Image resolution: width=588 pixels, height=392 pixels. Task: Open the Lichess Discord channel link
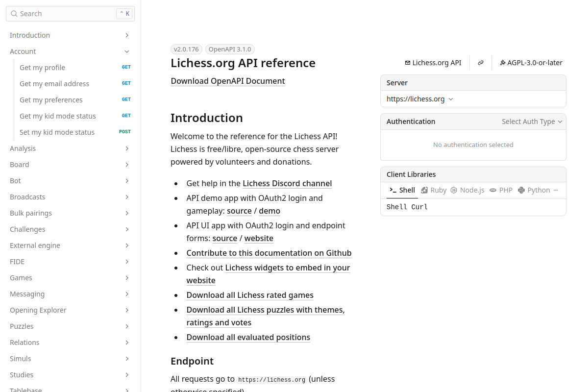click(x=287, y=183)
